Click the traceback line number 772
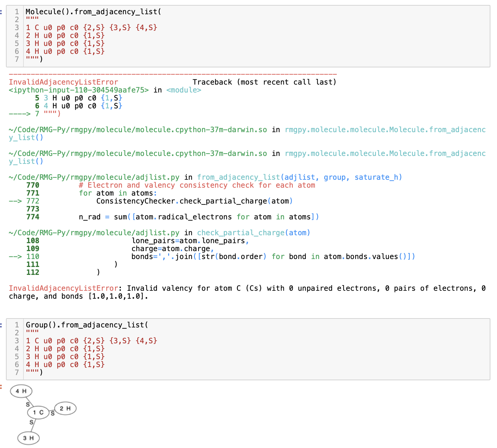The width and height of the screenshot is (497, 448). point(33,201)
